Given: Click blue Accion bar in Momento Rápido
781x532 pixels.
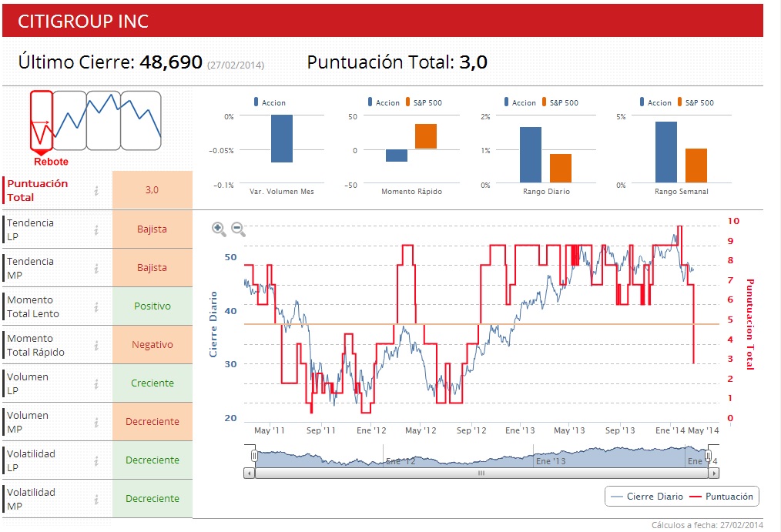Looking at the screenshot, I should pos(397,156).
